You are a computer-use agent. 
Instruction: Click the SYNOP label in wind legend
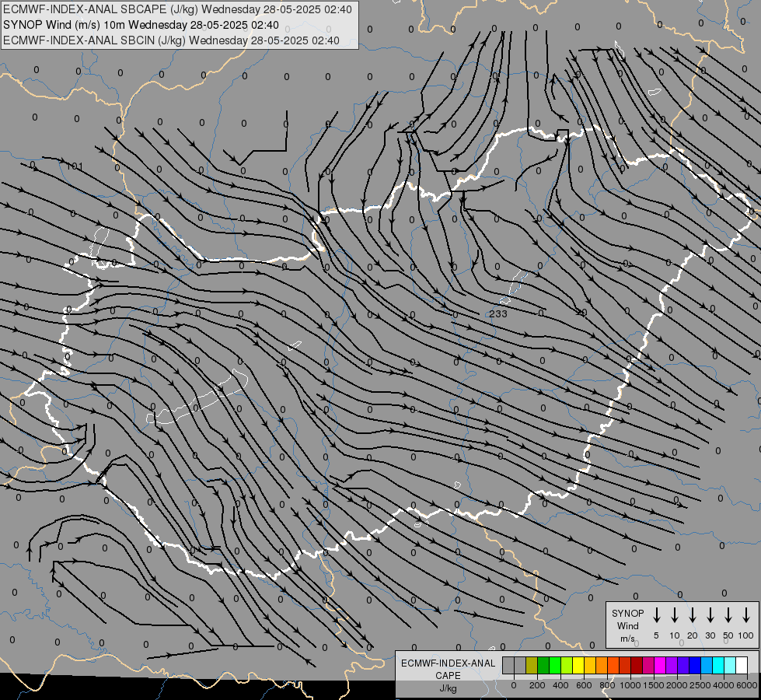627,613
